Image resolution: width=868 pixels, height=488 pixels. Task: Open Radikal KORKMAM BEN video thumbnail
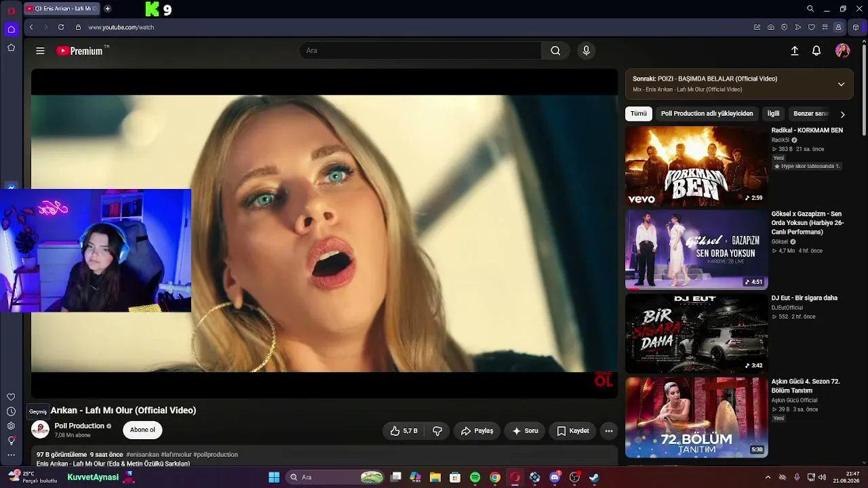696,166
